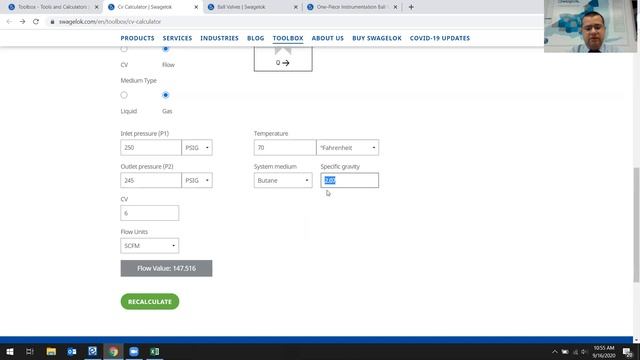Viewport: 640px width, 360px height.
Task: Close the Cv Calculator tab
Action: pos(196,7)
